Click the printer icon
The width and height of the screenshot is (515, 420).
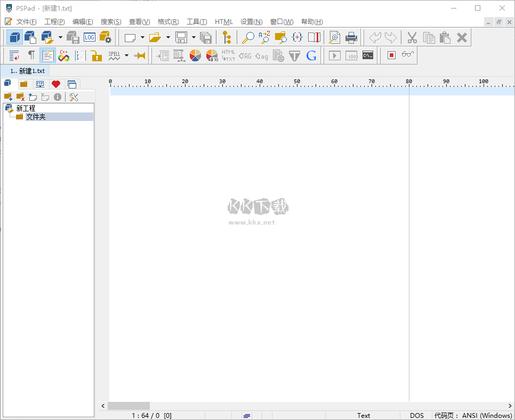pyautogui.click(x=351, y=37)
